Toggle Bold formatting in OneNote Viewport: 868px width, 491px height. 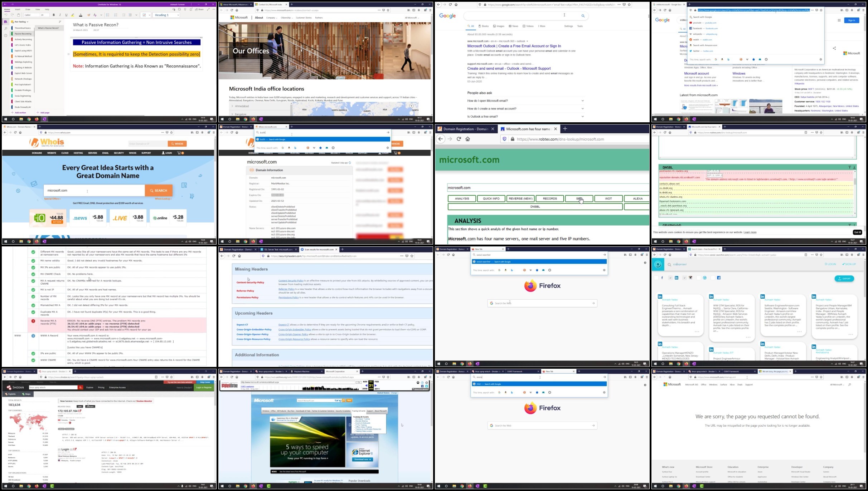point(54,15)
